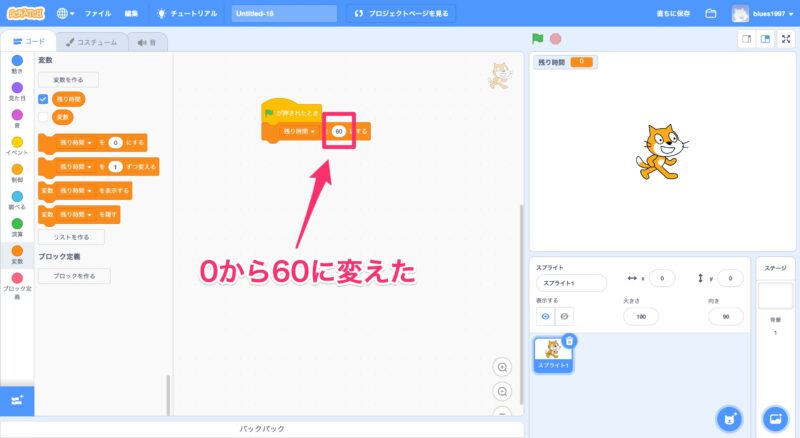Enter full screen stage mode
The height and width of the screenshot is (438, 800).
point(786,39)
